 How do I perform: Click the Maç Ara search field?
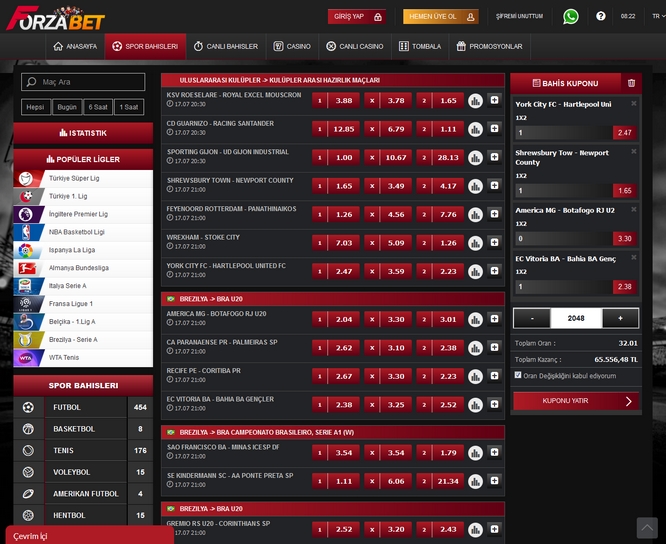click(83, 82)
